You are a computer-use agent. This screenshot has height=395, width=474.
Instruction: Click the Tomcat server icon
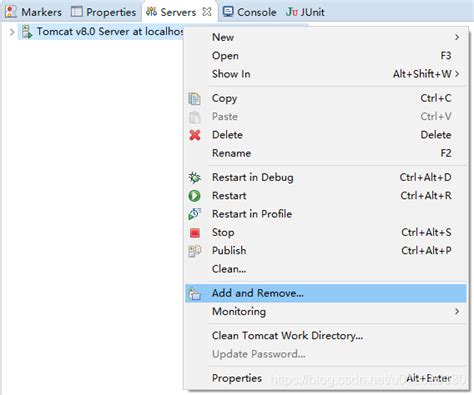27,32
